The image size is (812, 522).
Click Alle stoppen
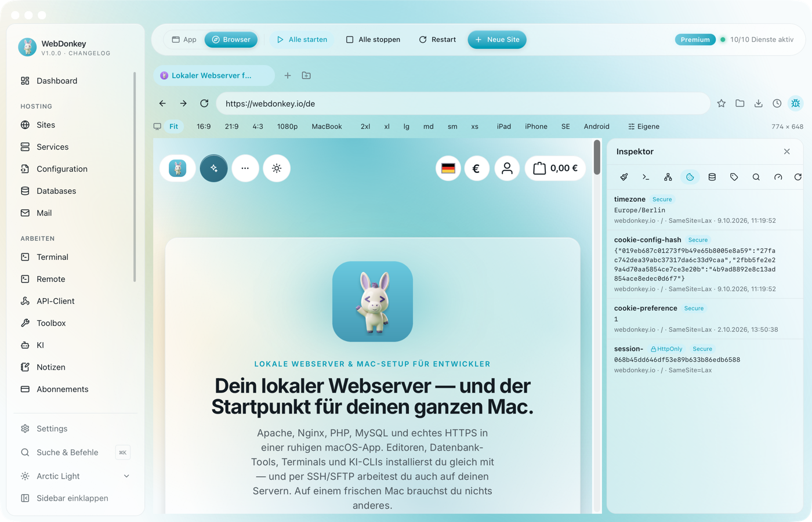(374, 39)
